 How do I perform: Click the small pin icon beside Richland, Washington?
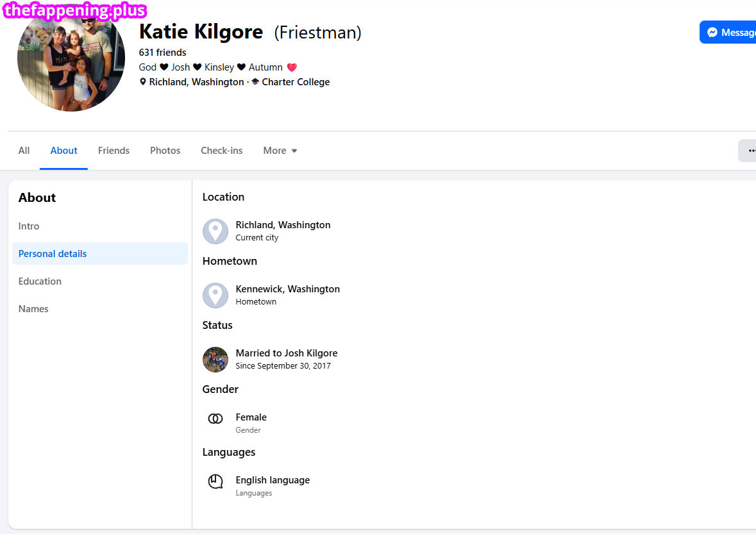tap(143, 82)
